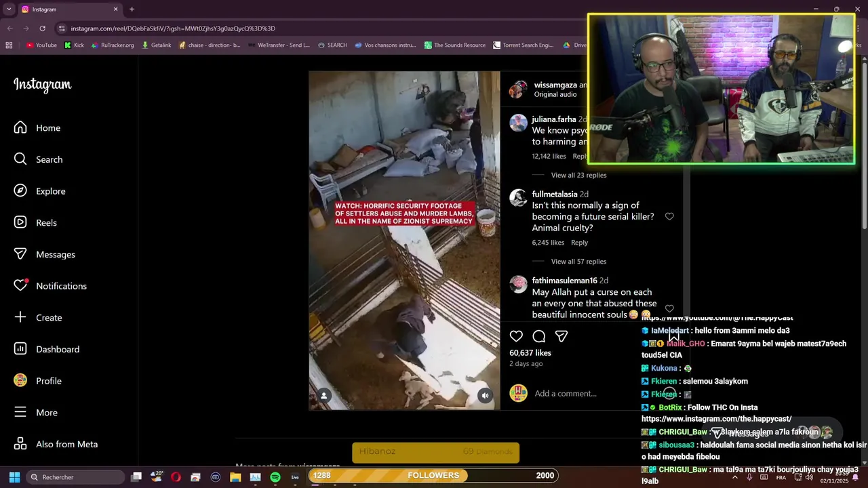This screenshot has width=868, height=488.
Task: Expand View all 57 replies
Action: pos(578,262)
